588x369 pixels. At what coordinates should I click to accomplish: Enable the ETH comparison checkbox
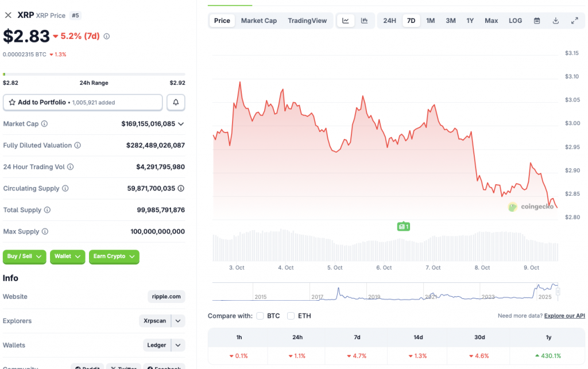(290, 316)
